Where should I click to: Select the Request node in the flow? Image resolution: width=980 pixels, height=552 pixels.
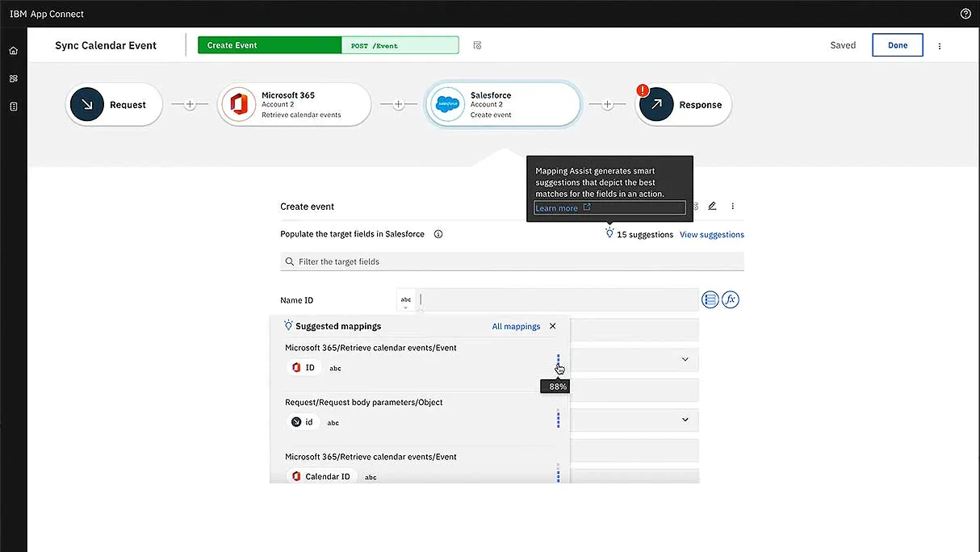114,104
